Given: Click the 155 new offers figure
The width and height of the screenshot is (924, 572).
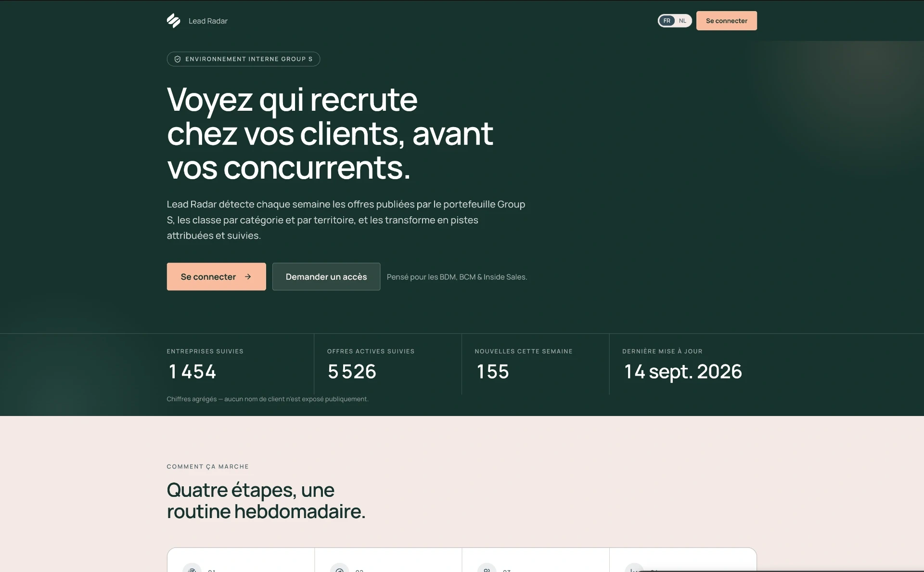Looking at the screenshot, I should click(493, 372).
